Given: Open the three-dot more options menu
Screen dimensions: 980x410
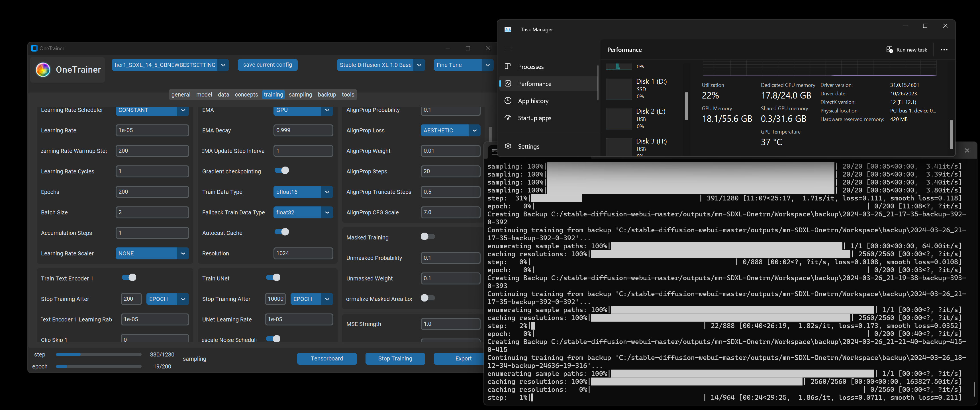Looking at the screenshot, I should 944,50.
